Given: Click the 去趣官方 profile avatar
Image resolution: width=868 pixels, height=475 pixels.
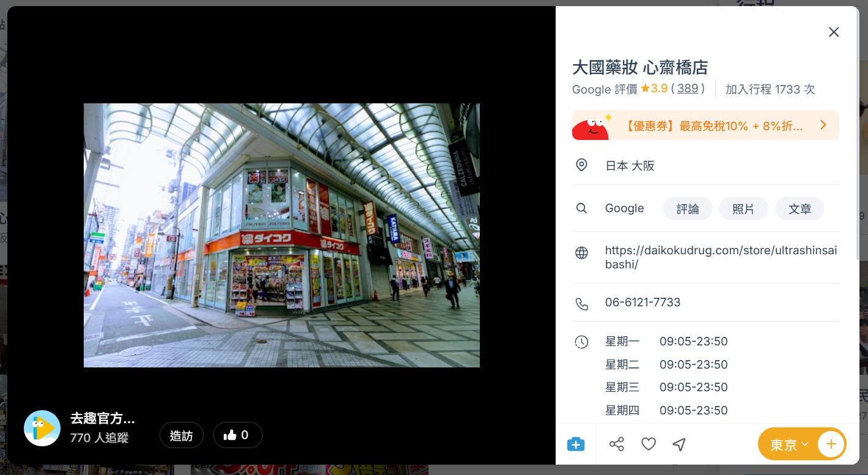Looking at the screenshot, I should pyautogui.click(x=42, y=428).
